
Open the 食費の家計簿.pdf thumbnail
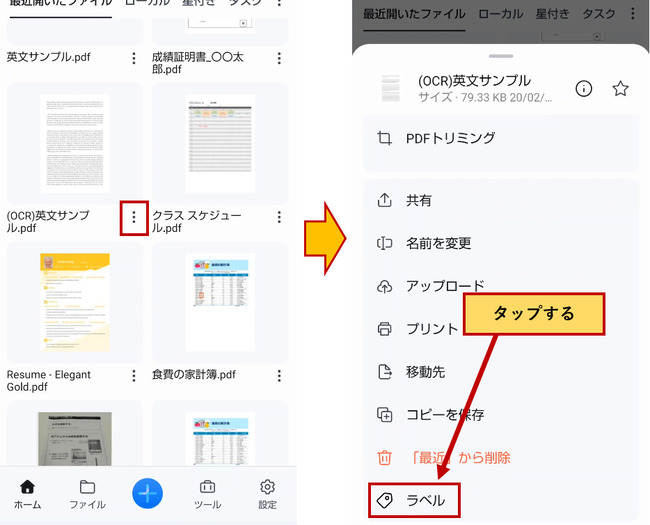[220, 302]
